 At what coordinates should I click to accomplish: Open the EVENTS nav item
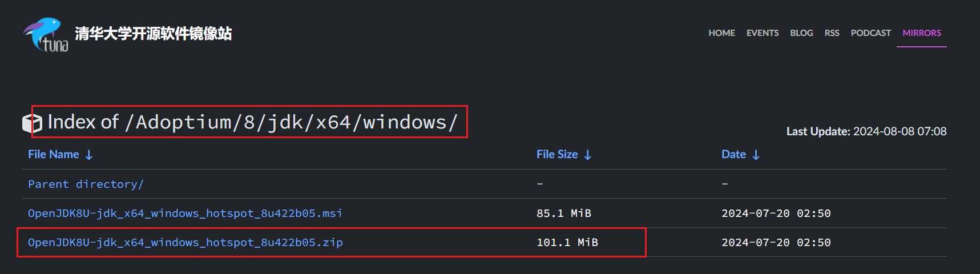point(763,33)
